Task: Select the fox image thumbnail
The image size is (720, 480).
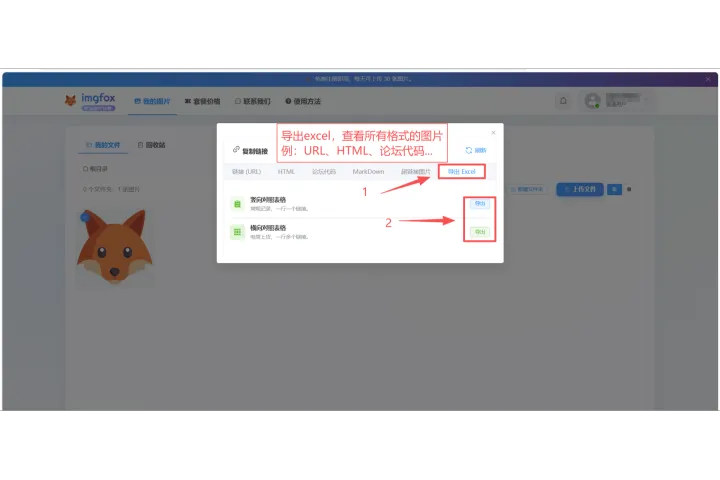Action: (x=115, y=248)
